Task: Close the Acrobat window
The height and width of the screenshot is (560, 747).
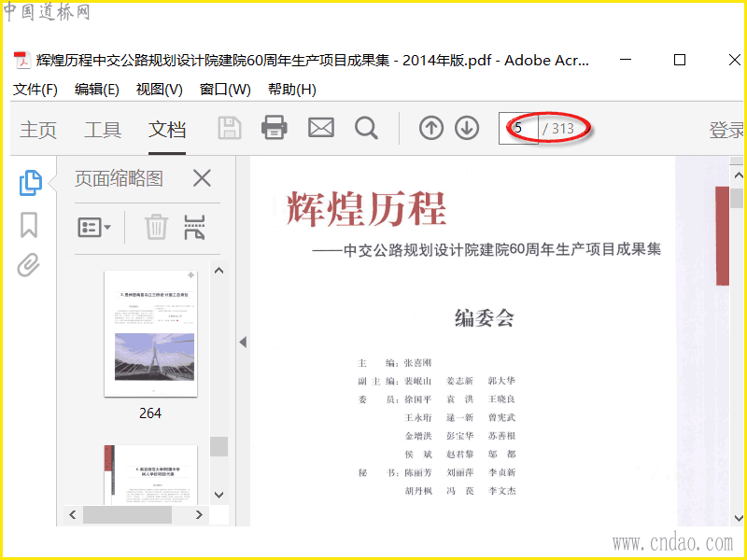Action: [x=735, y=60]
